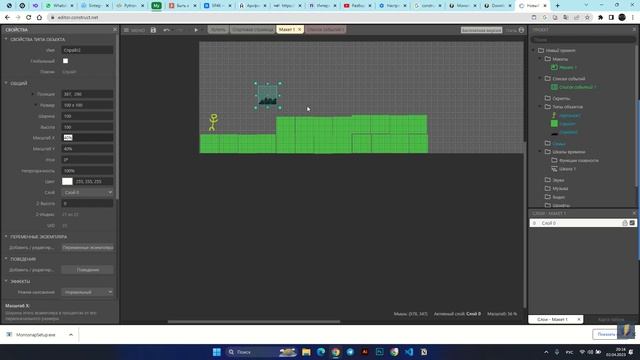The image size is (640, 360).
Task: Click the green sprite object type icon
Action: [x=554, y=124]
